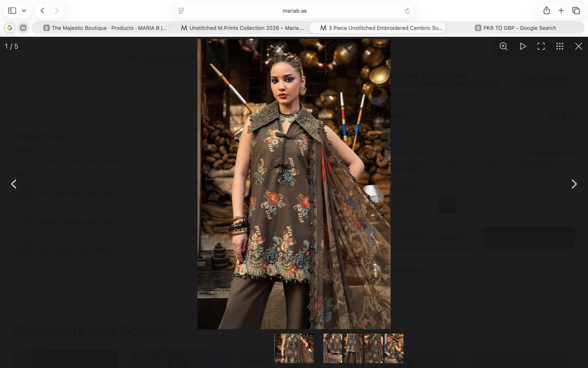Zoom in on the lightbox image
The height and width of the screenshot is (368, 588).
pos(503,46)
